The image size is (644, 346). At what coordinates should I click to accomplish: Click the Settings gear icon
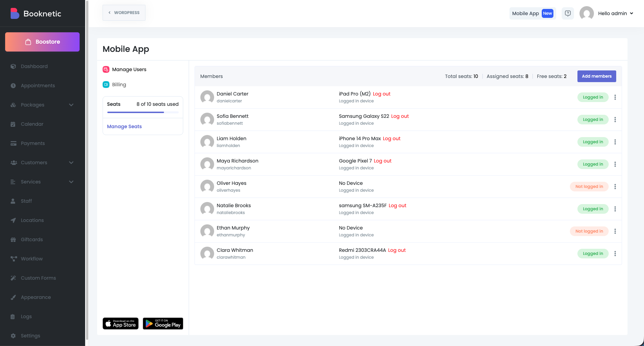[x=13, y=336]
